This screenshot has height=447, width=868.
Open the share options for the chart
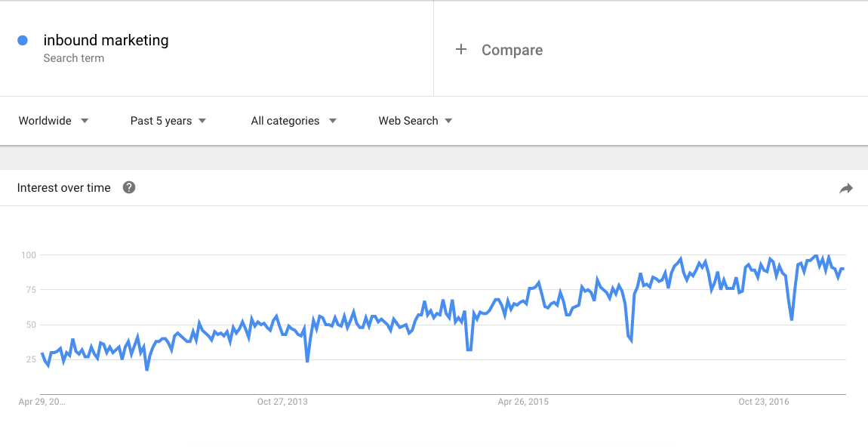846,188
